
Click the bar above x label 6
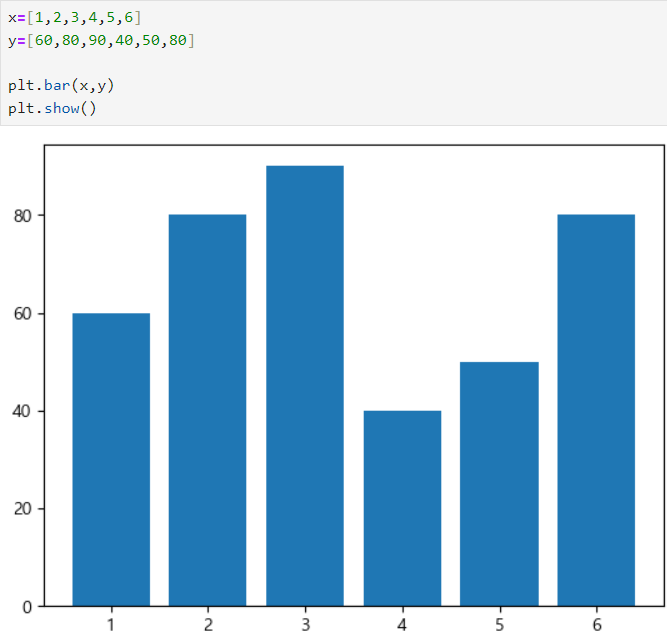tap(596, 410)
